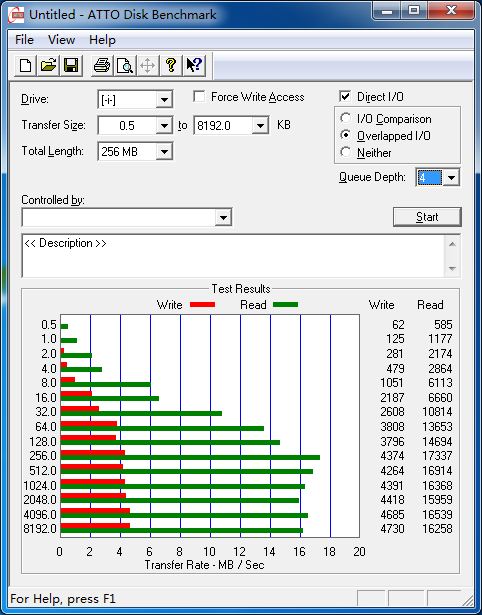Click the New document toolbar icon
482x615 pixels.
25,65
